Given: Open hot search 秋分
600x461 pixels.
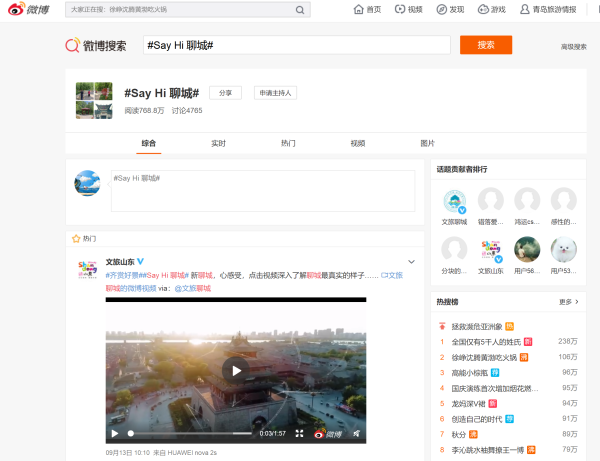Looking at the screenshot, I should click(x=459, y=435).
